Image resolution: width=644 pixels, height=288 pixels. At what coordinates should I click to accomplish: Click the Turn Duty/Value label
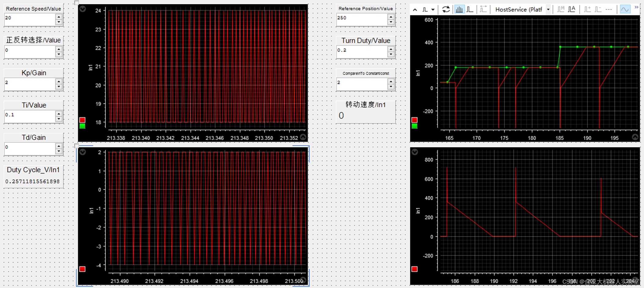[x=366, y=41]
